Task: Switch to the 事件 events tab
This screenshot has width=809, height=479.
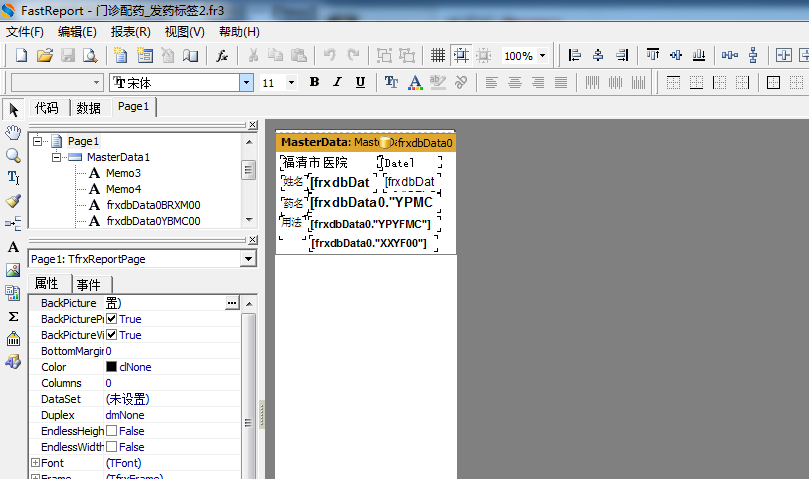Action: (89, 284)
